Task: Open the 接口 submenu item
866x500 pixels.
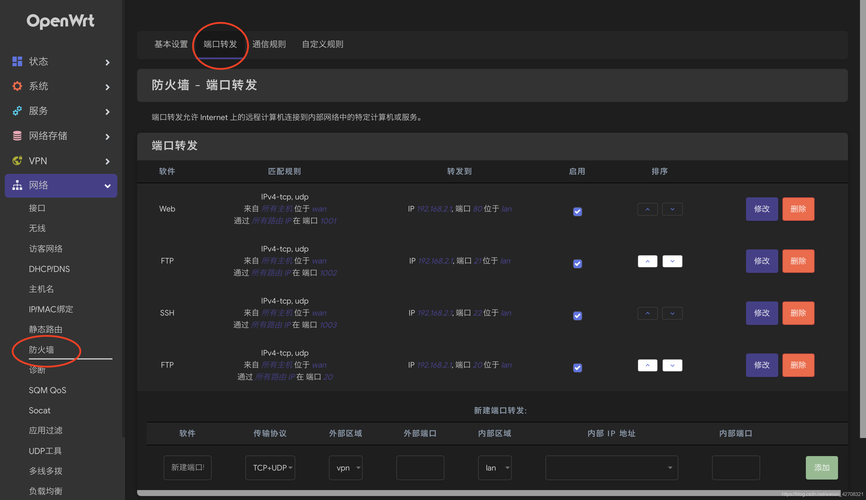Action: 37,208
